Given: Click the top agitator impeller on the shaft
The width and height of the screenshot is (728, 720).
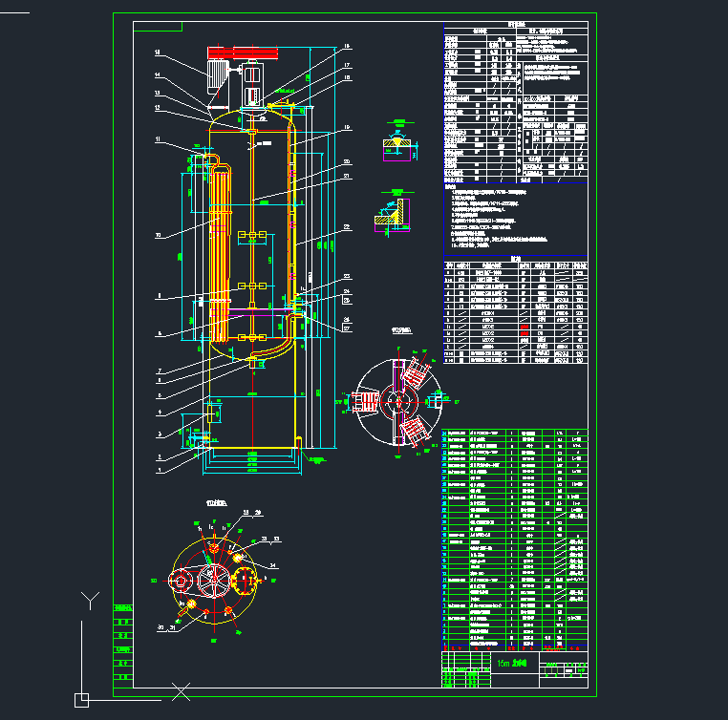Looking at the screenshot, I should coord(253,236).
